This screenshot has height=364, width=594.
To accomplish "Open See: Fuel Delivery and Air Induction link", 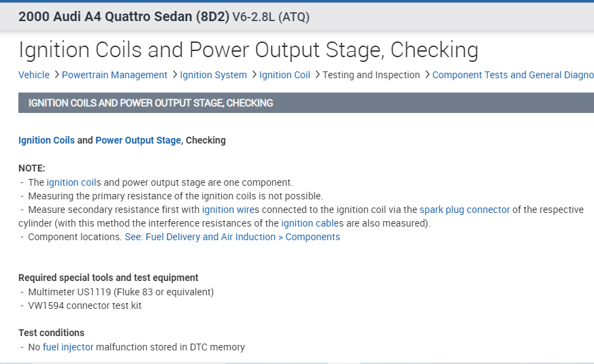I will 232,237.
